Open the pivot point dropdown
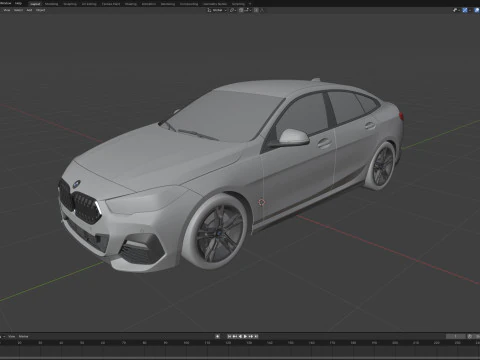 [x=233, y=10]
